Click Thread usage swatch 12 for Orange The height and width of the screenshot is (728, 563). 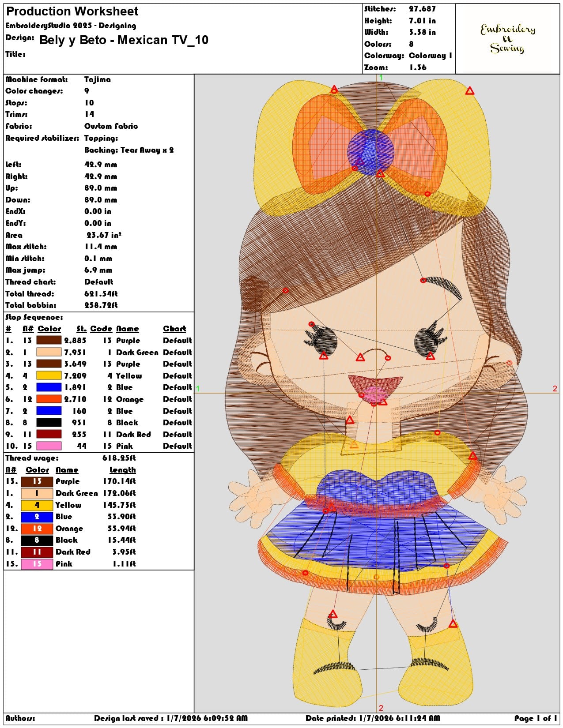(x=37, y=529)
